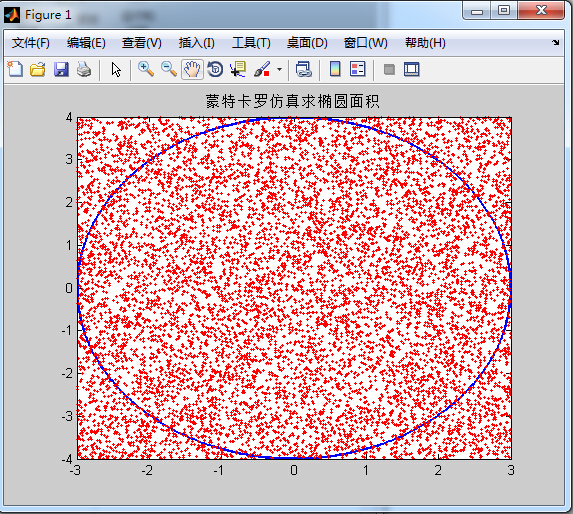Toggle the Pan hand tool
Viewport: 573px width, 514px height.
(192, 69)
